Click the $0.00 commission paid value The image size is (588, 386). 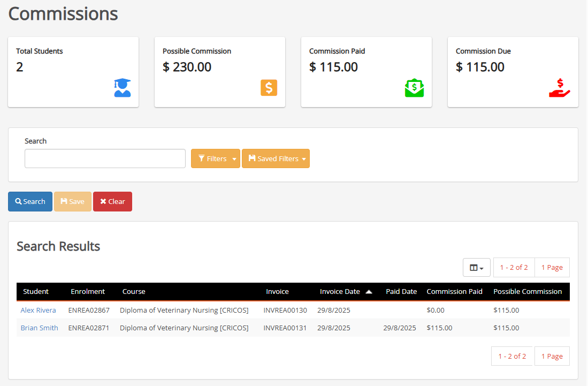click(x=436, y=310)
